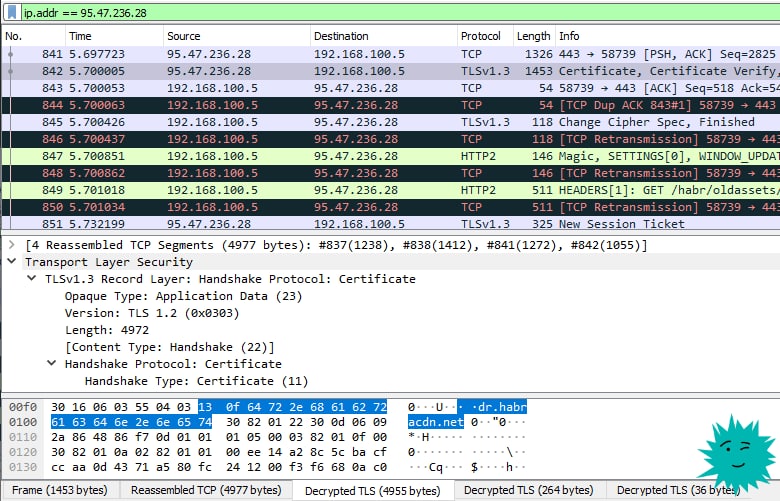Switch to the Frame (1453 bytes) tab

(60, 490)
